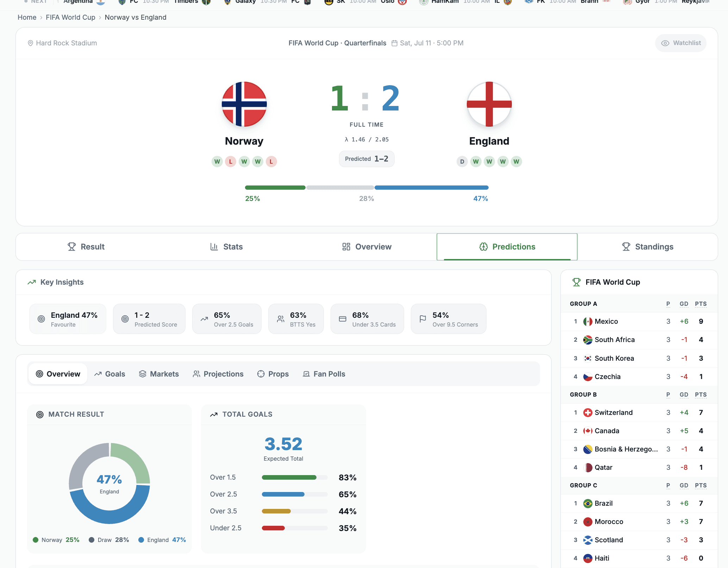Go to Home breadcrumb link

click(x=27, y=17)
